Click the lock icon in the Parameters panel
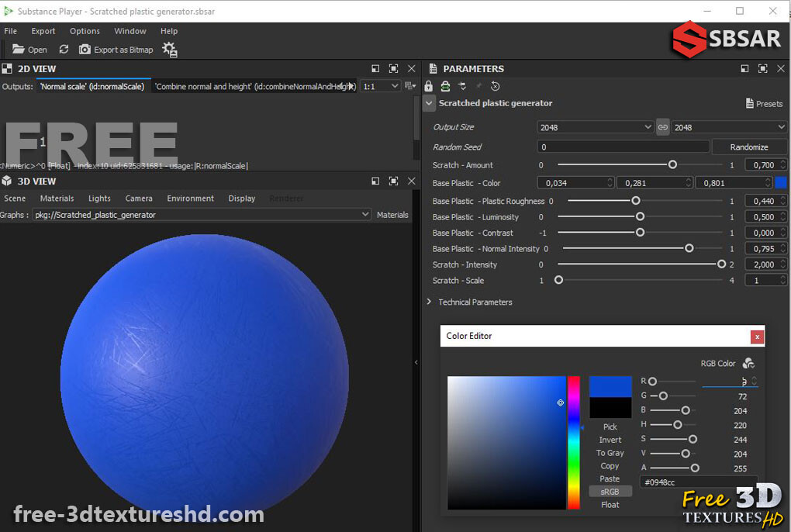791x532 pixels. tap(429, 86)
